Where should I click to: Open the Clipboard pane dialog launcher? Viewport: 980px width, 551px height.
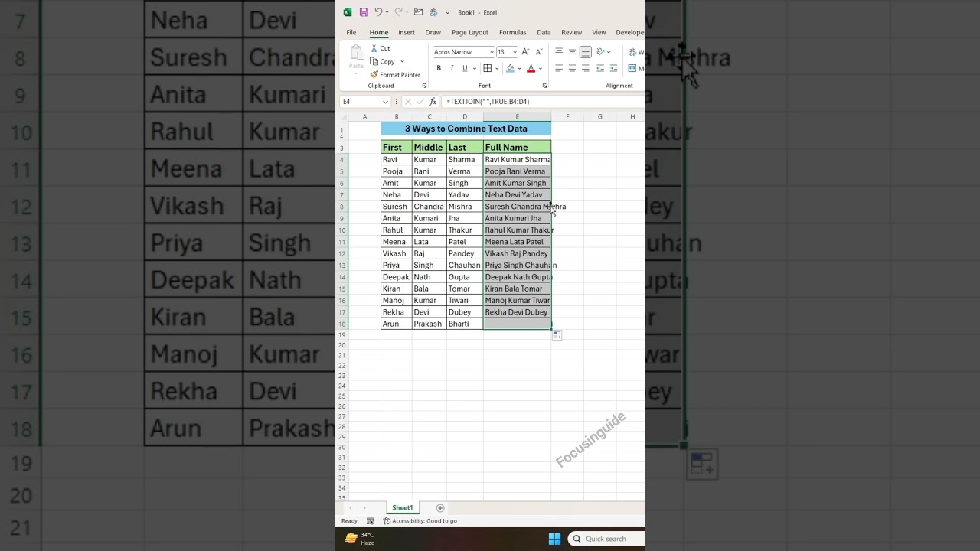(x=424, y=86)
